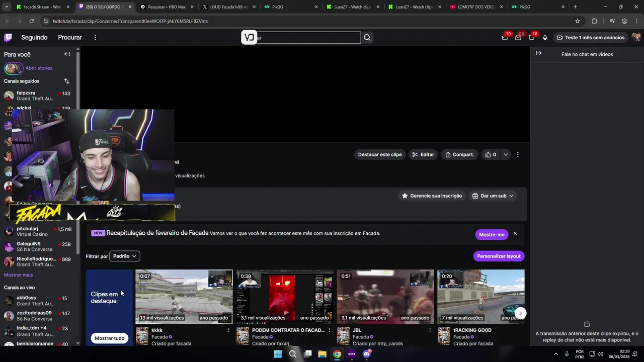
Task: Open the Procurar navigation item
Action: [x=70, y=38]
